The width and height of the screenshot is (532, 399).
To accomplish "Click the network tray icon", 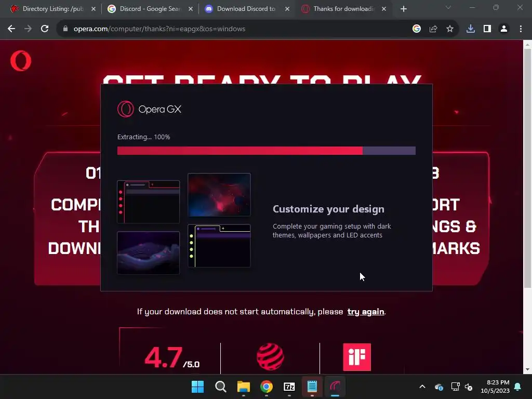I will coord(455,387).
